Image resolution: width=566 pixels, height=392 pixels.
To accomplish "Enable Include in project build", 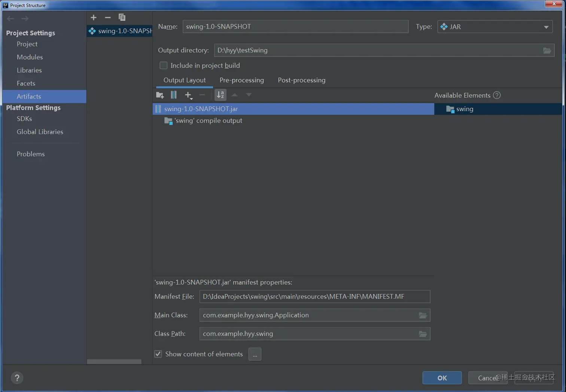I will [164, 66].
